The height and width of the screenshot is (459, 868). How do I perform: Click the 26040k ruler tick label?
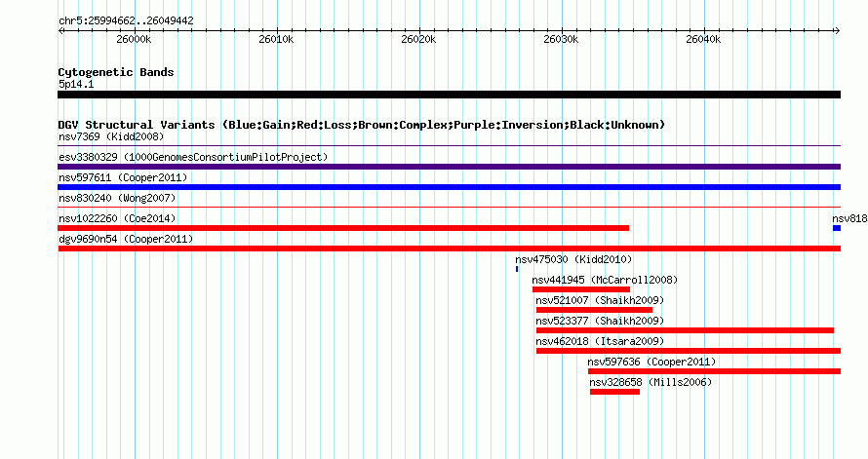[x=703, y=39]
